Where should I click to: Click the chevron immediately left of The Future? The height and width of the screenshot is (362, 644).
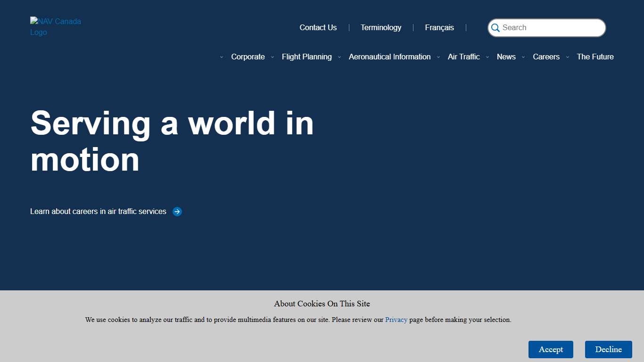(568, 57)
